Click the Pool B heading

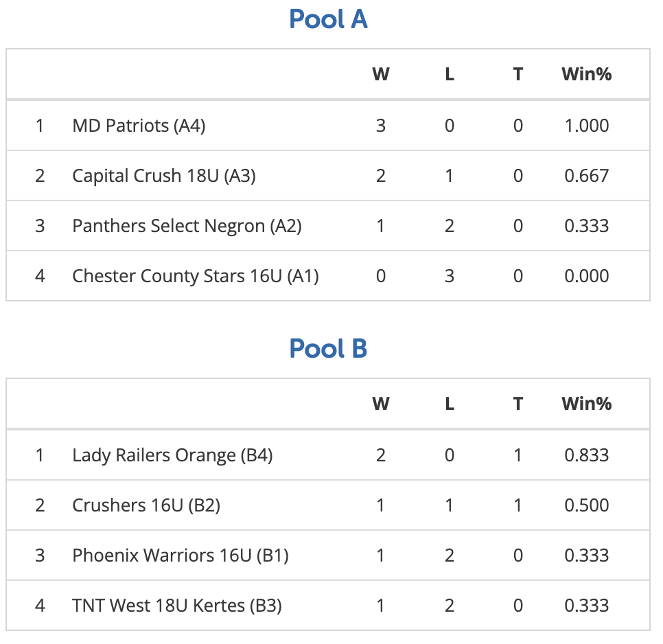click(x=328, y=349)
